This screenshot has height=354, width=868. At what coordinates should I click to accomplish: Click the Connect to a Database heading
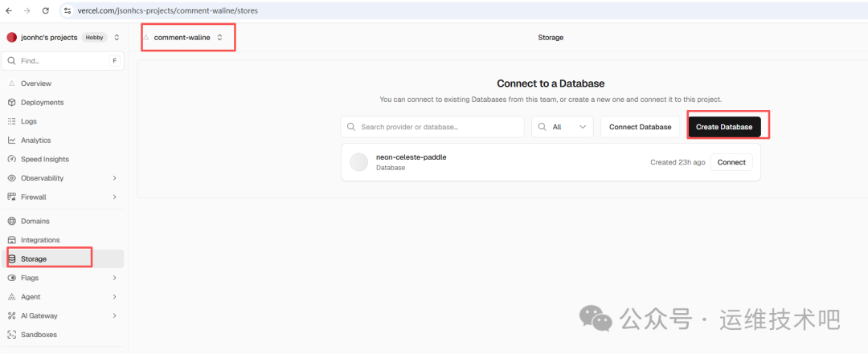[x=551, y=83]
